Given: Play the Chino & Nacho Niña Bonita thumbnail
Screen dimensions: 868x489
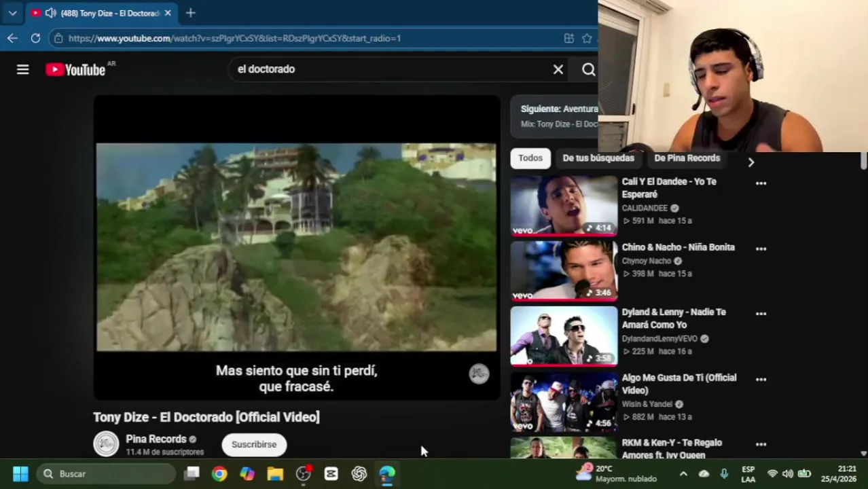Looking at the screenshot, I should [x=564, y=271].
